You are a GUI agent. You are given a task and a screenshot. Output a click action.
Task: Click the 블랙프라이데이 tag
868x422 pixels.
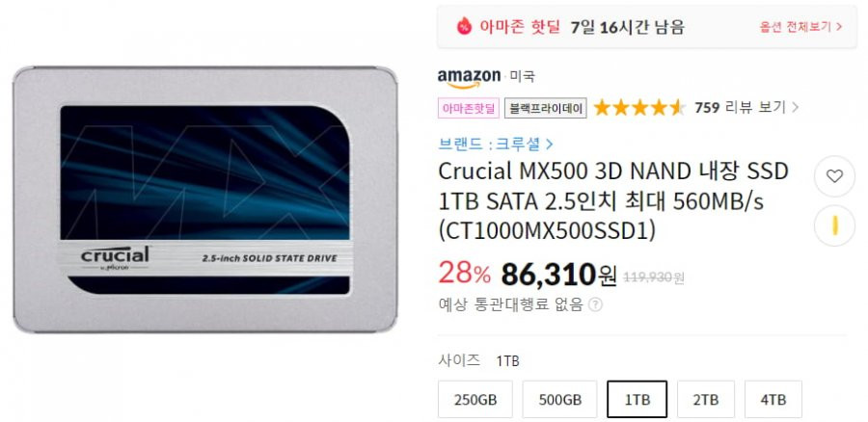[x=545, y=108]
